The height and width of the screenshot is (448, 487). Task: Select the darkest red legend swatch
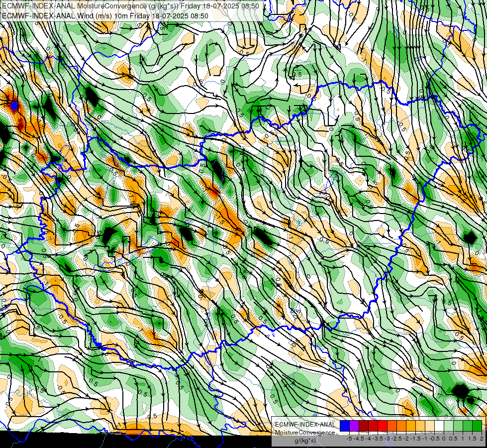coord(364,426)
